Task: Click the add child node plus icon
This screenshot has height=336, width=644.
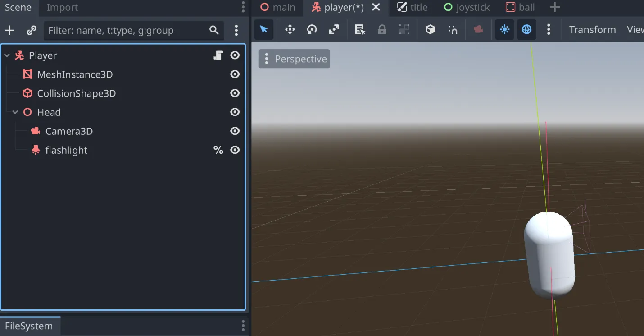Action: (x=9, y=31)
